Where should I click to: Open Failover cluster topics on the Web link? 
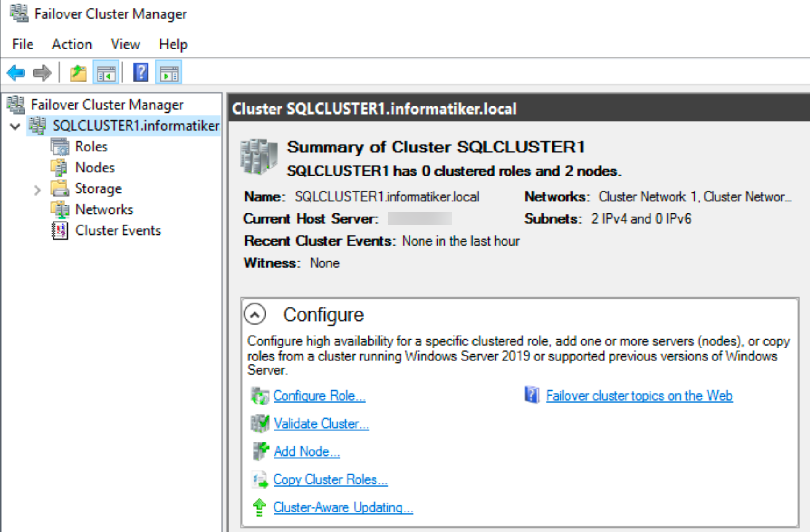pos(639,396)
